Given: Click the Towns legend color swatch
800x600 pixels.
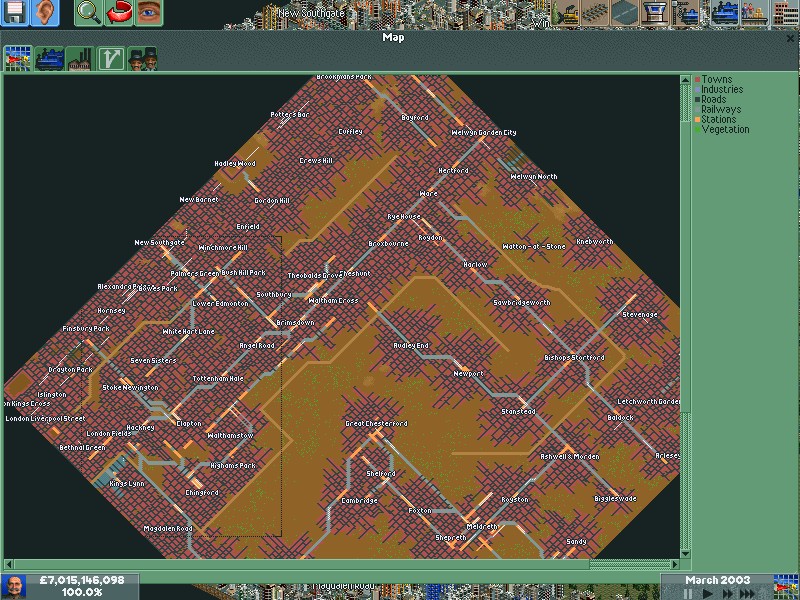Looking at the screenshot, I should (697, 80).
